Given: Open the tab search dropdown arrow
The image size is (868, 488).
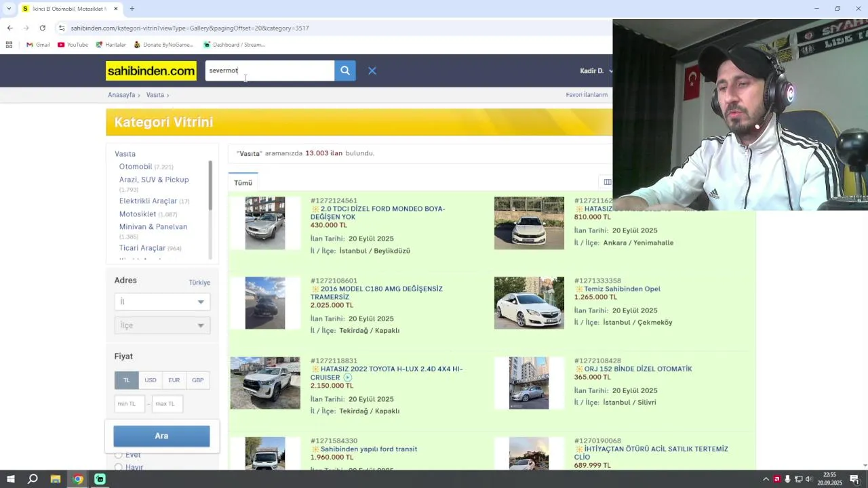Looking at the screenshot, I should (9, 9).
